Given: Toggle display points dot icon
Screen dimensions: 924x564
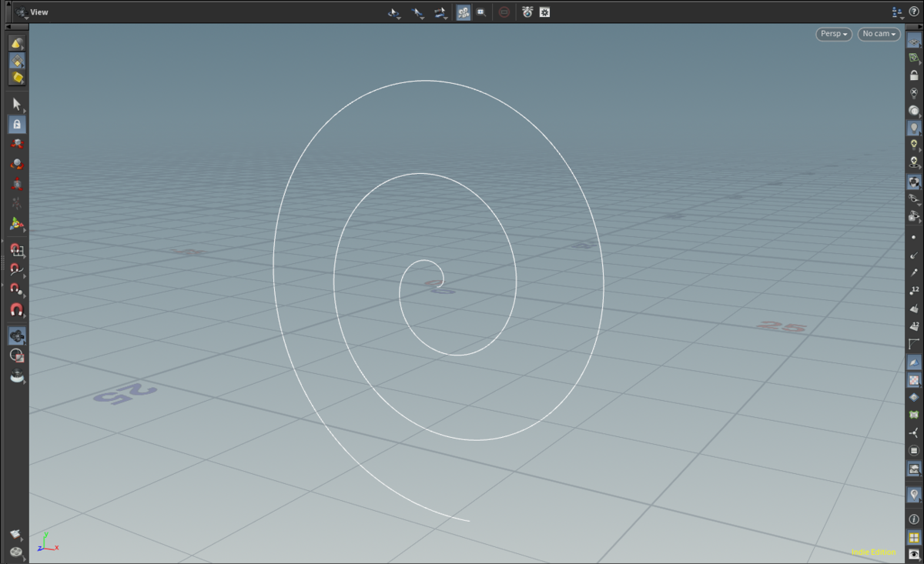Looking at the screenshot, I should click(x=914, y=237).
